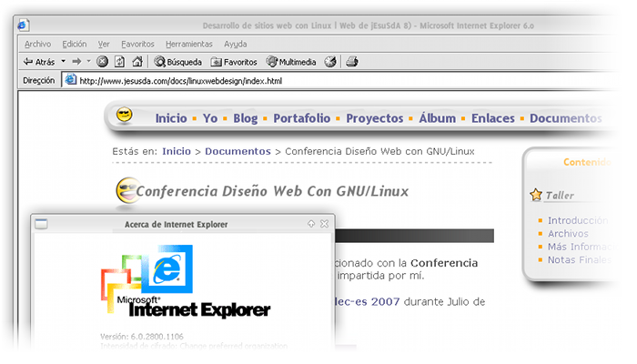637x364 pixels.
Task: Open the Blog navigation link
Action: click(x=246, y=118)
